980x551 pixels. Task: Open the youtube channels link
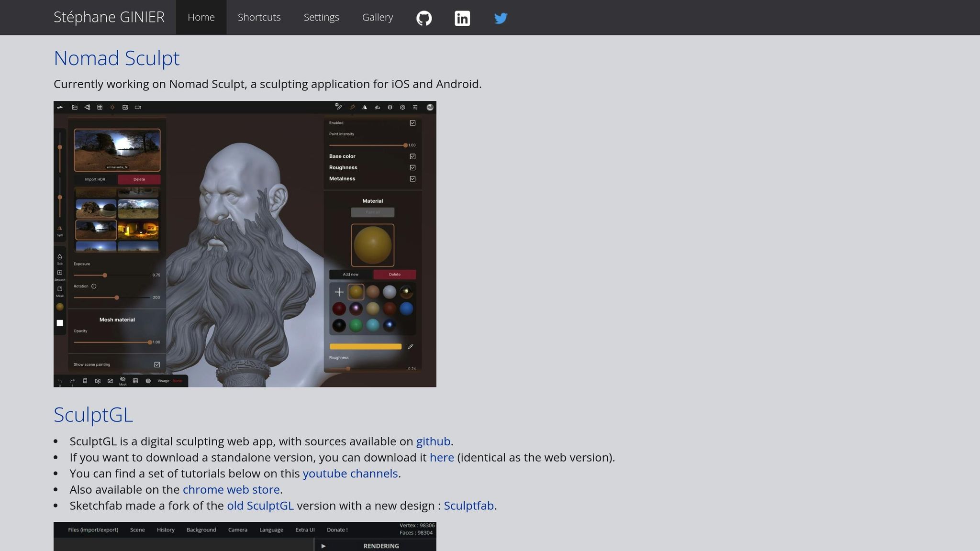coord(350,474)
